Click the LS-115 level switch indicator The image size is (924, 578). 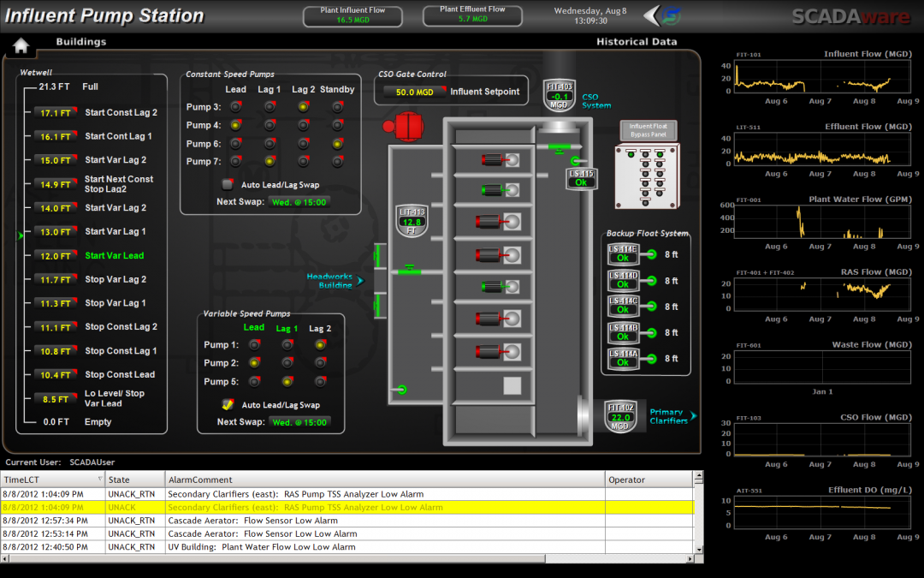581,178
